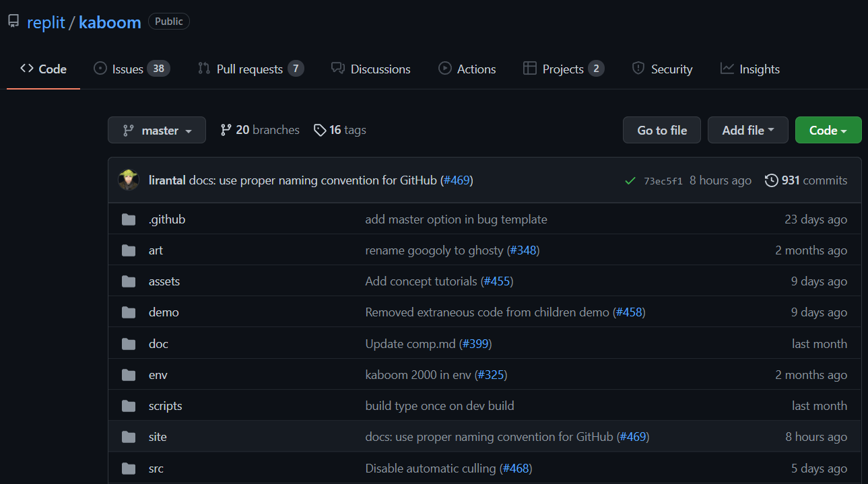Open pull request #469 in commit header
Image resolution: width=868 pixels, height=484 pixels.
click(457, 180)
